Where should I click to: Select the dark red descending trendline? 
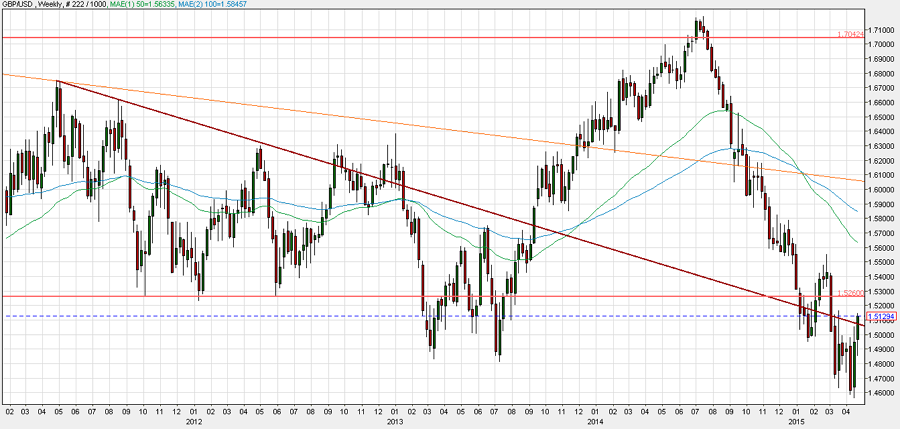tap(459, 203)
